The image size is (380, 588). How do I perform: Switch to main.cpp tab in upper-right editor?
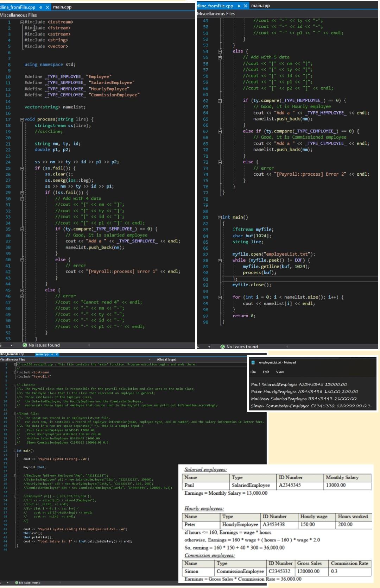click(x=260, y=6)
